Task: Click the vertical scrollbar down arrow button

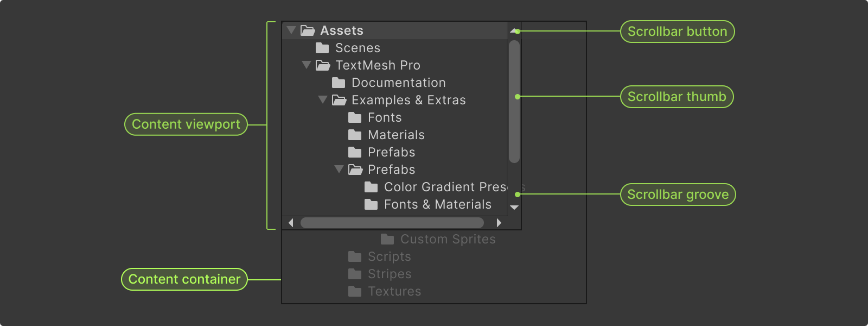Action: tap(514, 208)
